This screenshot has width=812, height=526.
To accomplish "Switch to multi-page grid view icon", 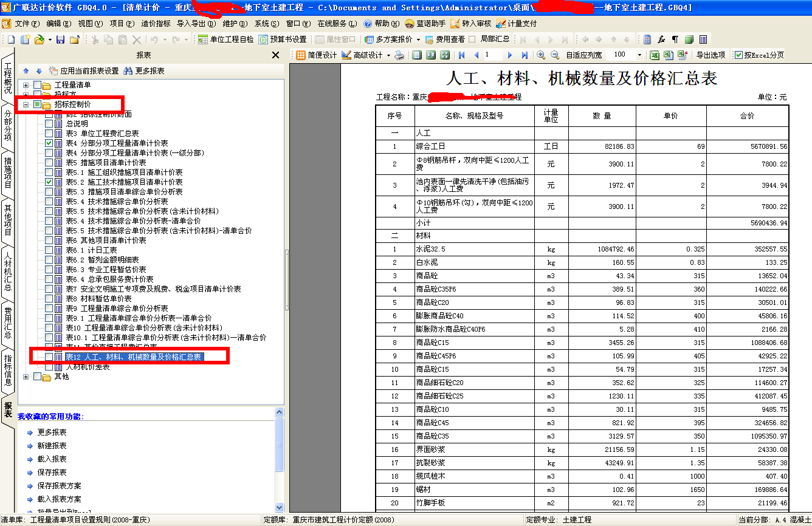I will [x=445, y=55].
